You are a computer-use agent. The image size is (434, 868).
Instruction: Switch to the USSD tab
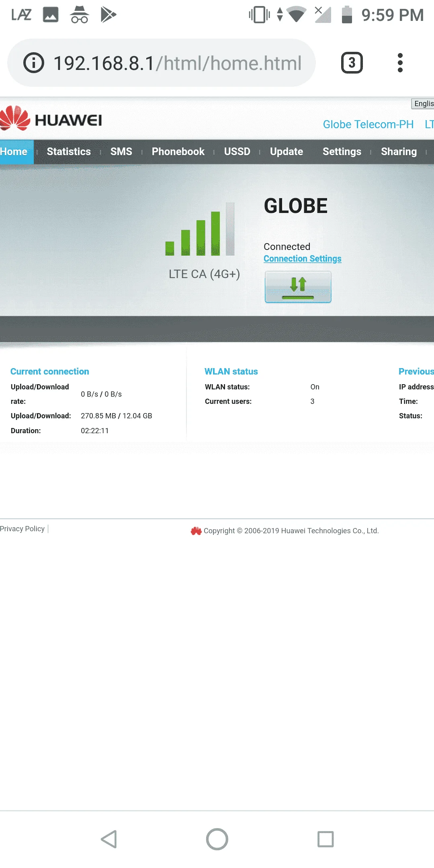(x=237, y=152)
